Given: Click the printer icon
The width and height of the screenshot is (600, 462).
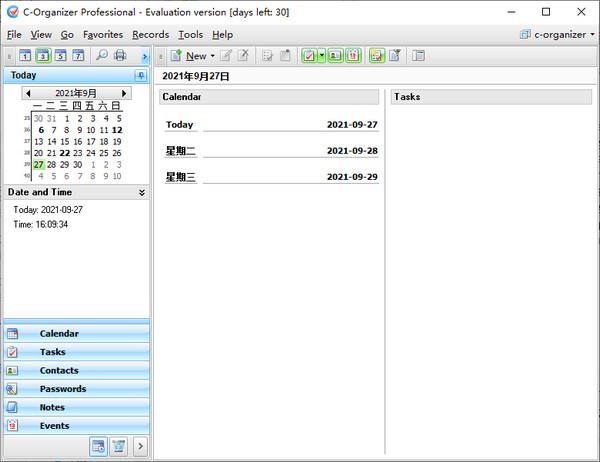Looking at the screenshot, I should pos(120,55).
